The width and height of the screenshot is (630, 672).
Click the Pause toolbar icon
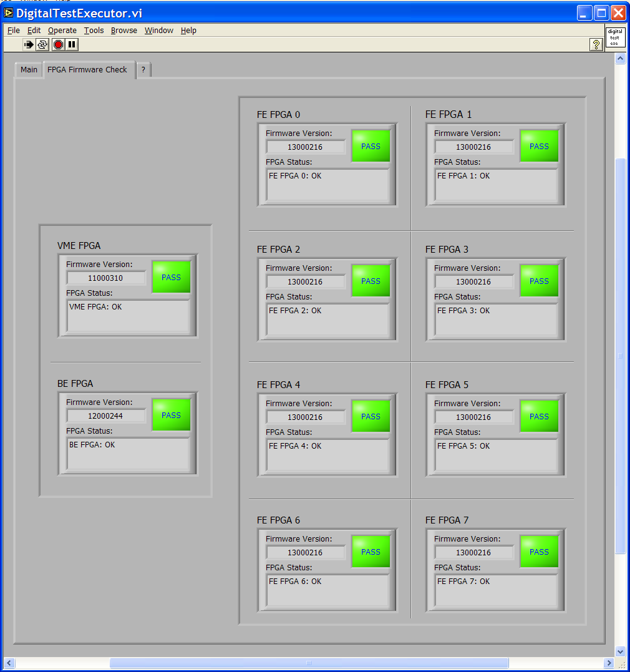pyautogui.click(x=72, y=44)
